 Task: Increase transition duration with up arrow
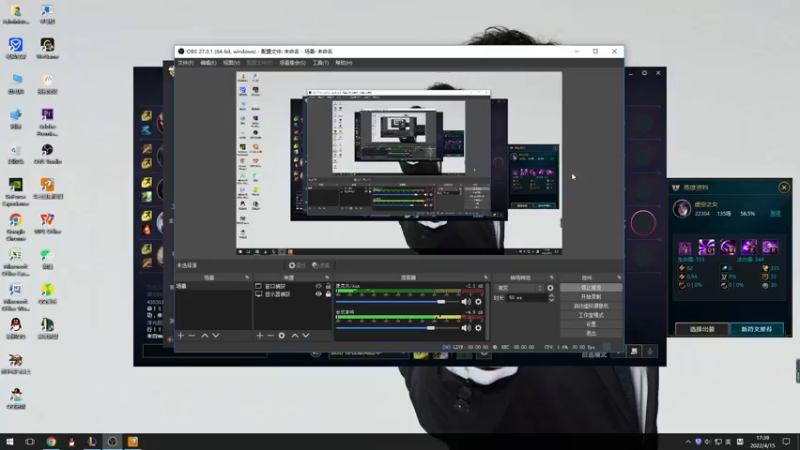click(x=551, y=295)
